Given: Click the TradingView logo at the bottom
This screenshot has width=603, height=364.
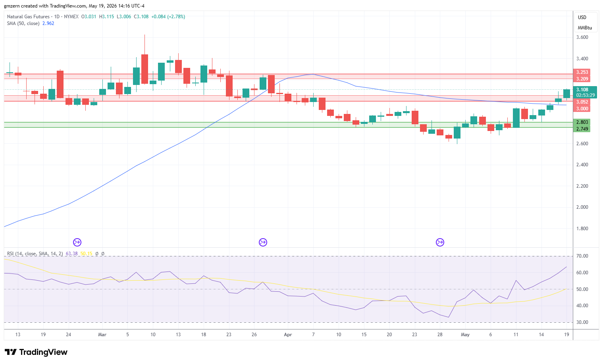Looking at the screenshot, I should pos(36,352).
